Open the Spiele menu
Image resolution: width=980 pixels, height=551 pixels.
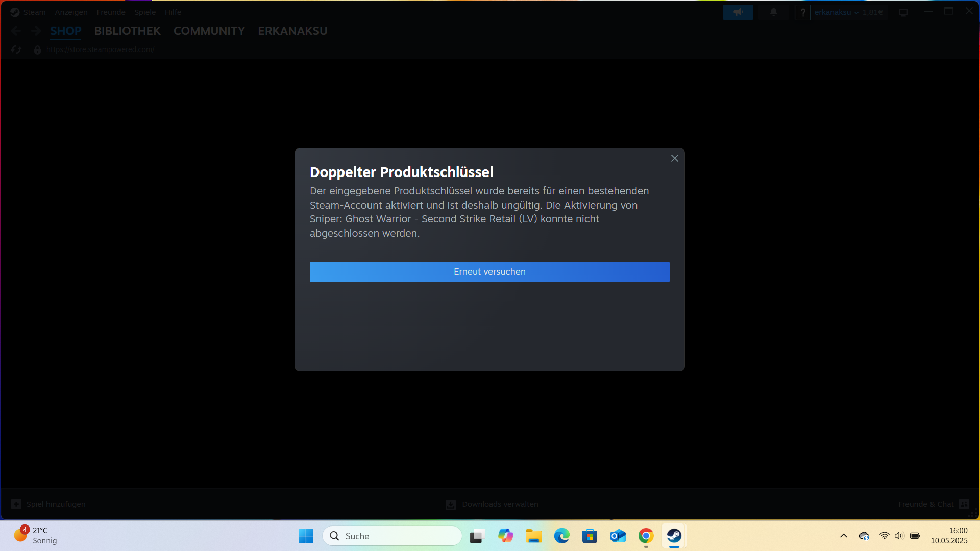[x=145, y=12]
